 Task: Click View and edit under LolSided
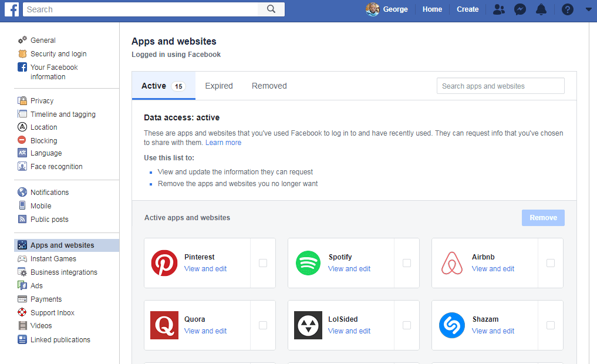click(349, 331)
